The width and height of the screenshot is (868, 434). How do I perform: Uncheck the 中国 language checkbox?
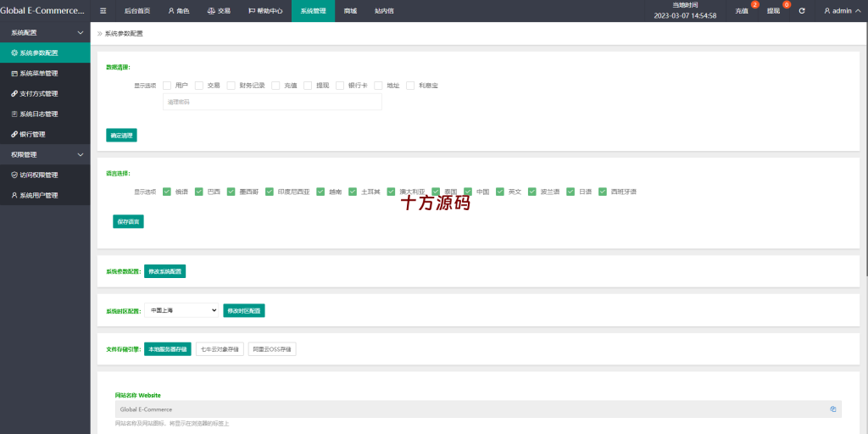pyautogui.click(x=468, y=192)
